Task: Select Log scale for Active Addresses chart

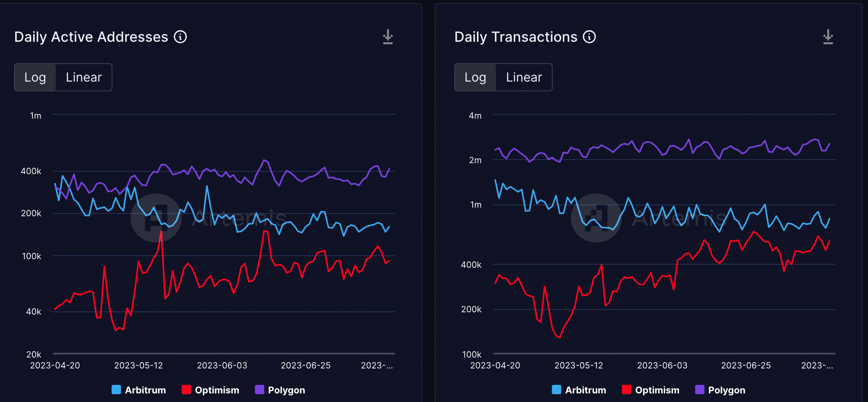Action: (35, 77)
